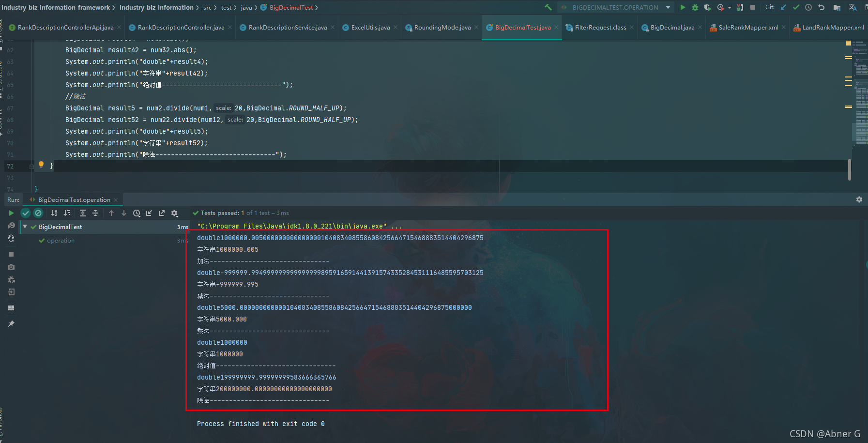The height and width of the screenshot is (443, 868).
Task: Rerun tests with green play in Run panel
Action: [x=11, y=213]
